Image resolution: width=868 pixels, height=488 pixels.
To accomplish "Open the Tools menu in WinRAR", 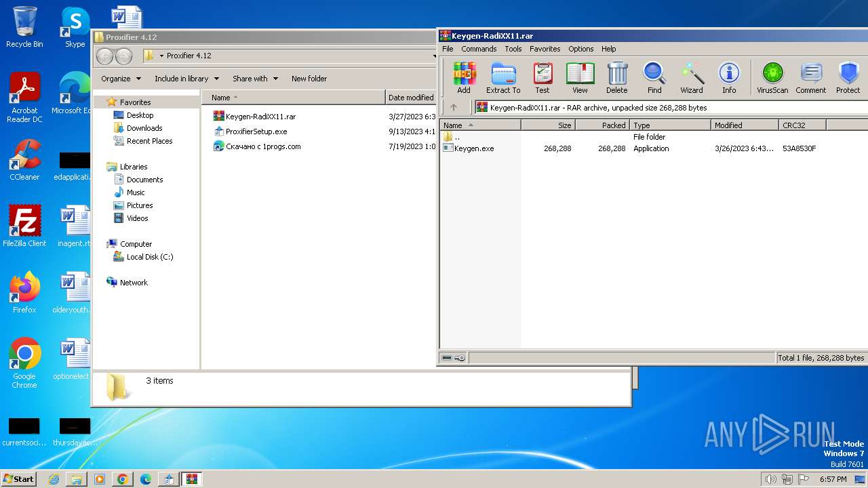I will click(x=513, y=49).
